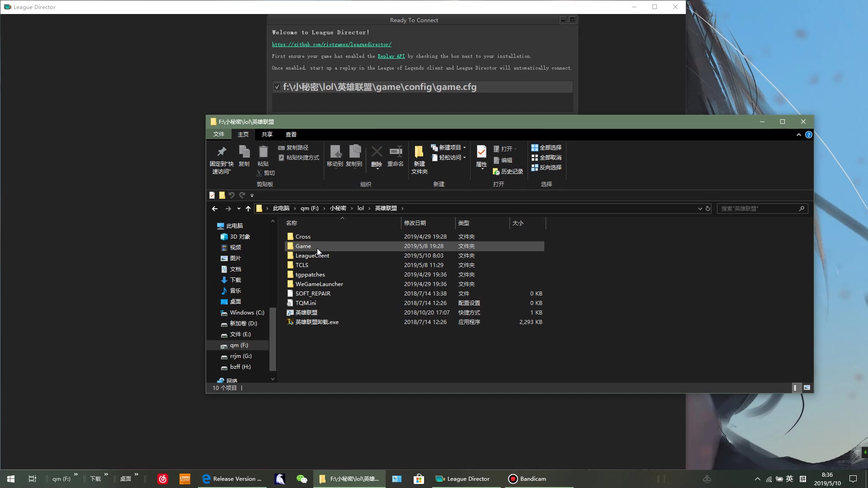This screenshot has width=868, height=488.
Task: Click the up-arrow navigation icon
Action: pos(248,208)
